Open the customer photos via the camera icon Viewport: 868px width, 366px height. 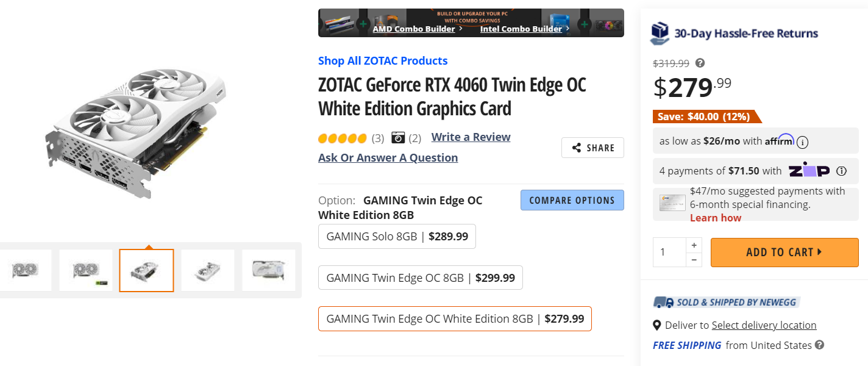point(397,137)
